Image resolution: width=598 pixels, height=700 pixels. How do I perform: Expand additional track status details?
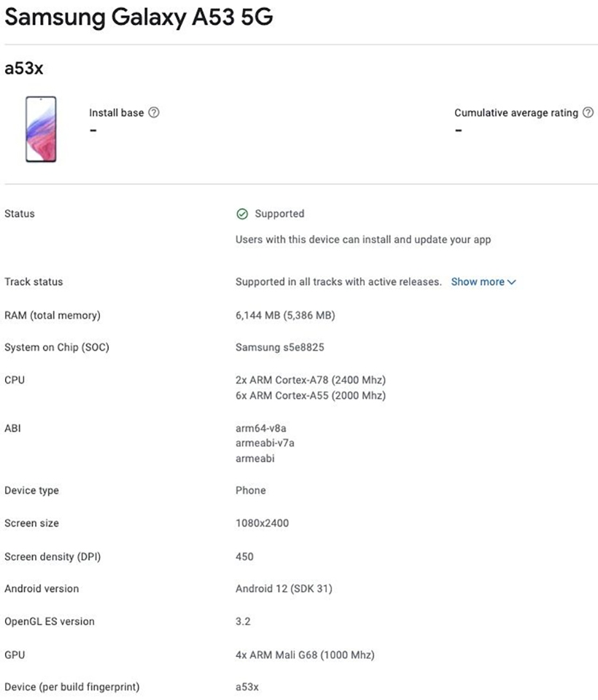click(478, 281)
